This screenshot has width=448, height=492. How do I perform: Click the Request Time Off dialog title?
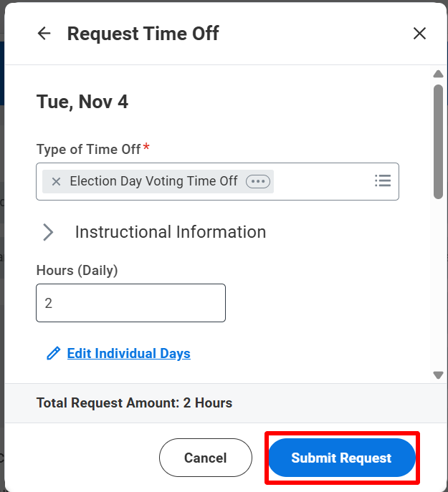[x=143, y=34]
